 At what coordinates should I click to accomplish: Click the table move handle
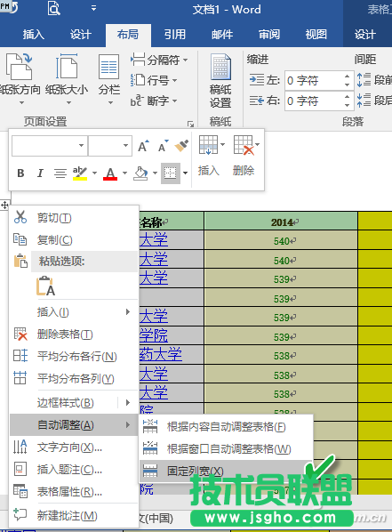point(4,205)
